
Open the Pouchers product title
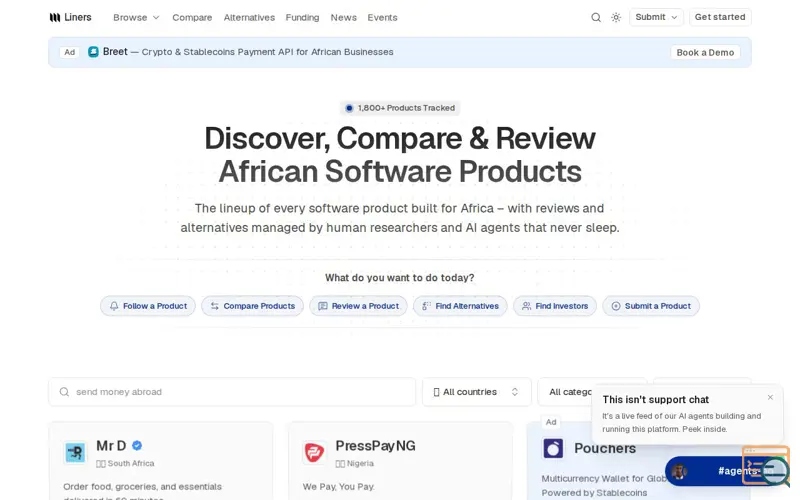(605, 448)
